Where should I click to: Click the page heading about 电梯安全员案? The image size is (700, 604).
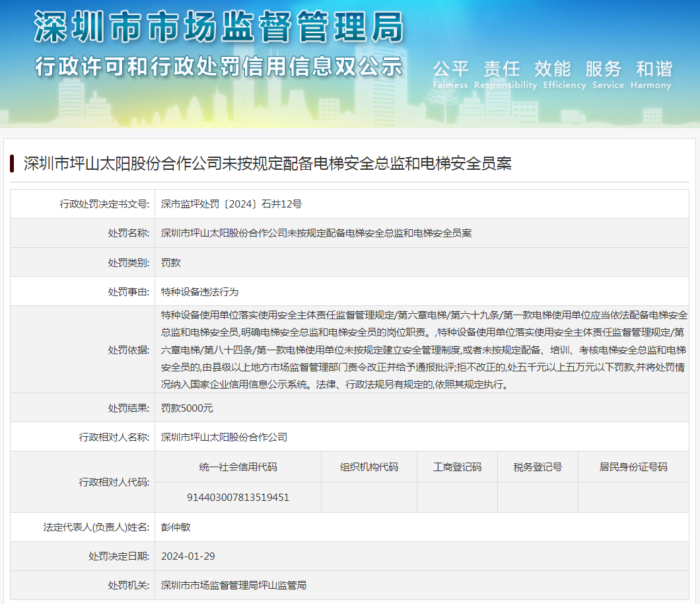[x=267, y=163]
